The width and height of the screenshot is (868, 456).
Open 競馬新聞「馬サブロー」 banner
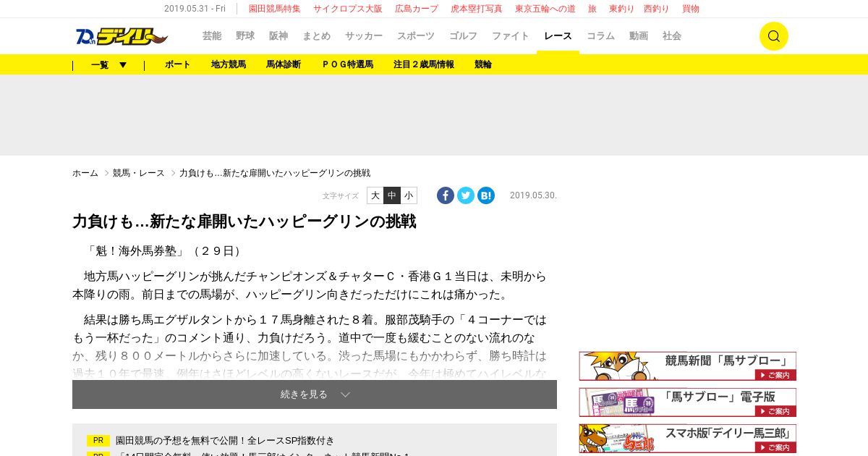point(688,366)
